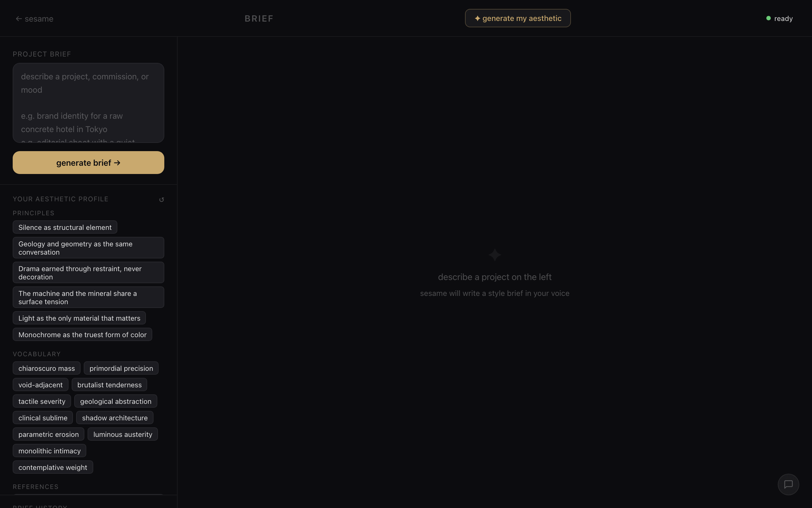Click the VOCABULARY section label
This screenshot has width=812, height=508.
37,354
